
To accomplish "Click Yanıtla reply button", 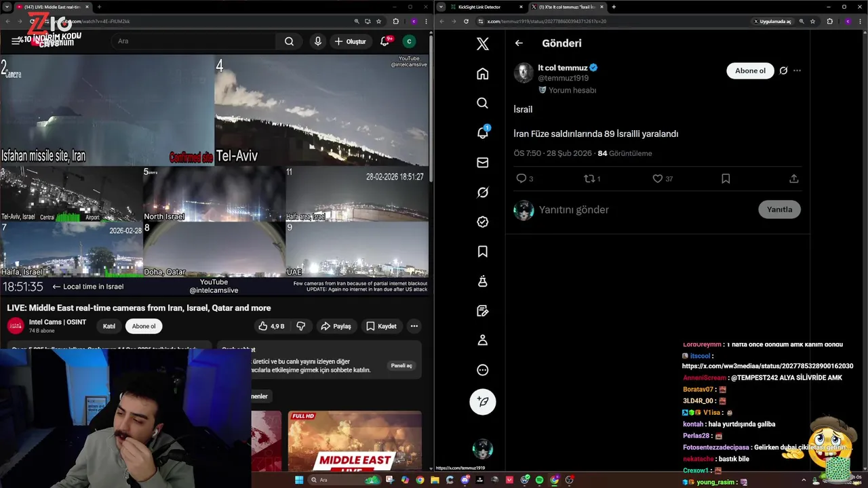I will (x=779, y=209).
